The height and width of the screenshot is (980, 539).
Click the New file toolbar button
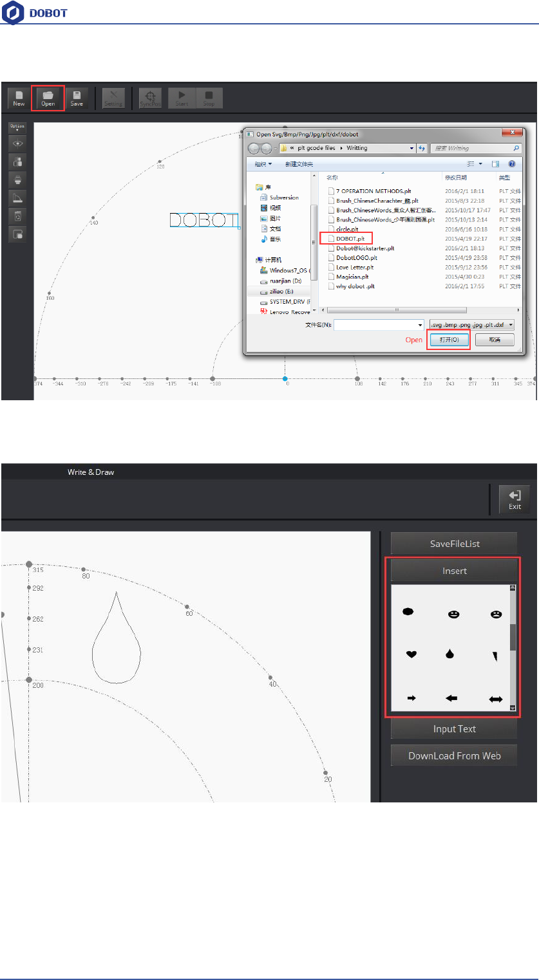click(19, 98)
